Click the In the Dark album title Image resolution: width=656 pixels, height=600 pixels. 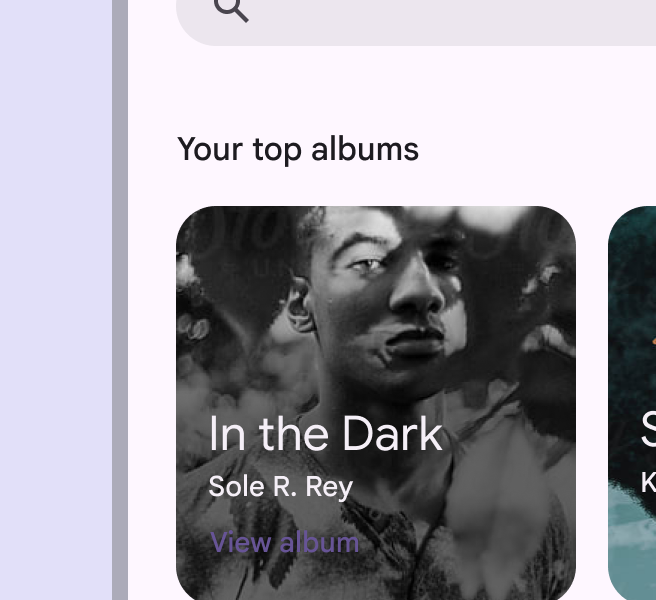[325, 434]
